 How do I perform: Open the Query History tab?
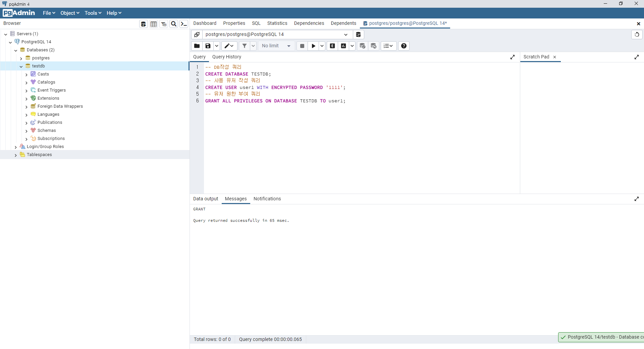(226, 57)
